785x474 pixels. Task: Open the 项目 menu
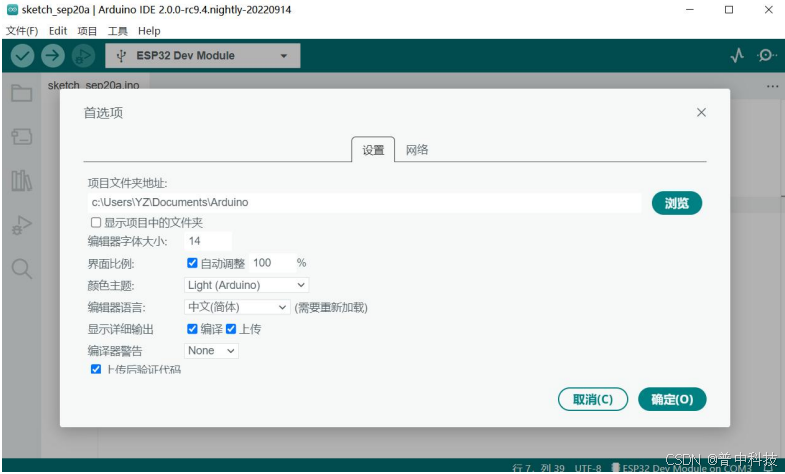pos(87,31)
